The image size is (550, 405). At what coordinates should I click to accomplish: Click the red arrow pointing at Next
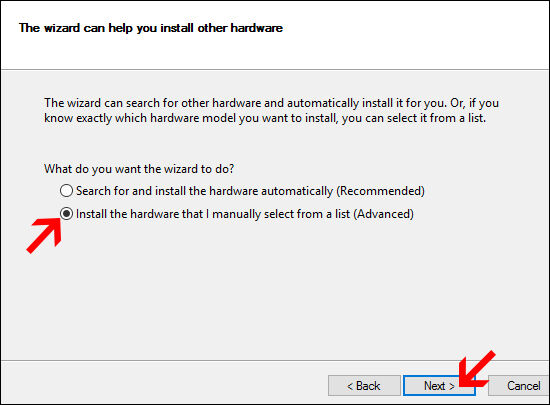pos(476,369)
